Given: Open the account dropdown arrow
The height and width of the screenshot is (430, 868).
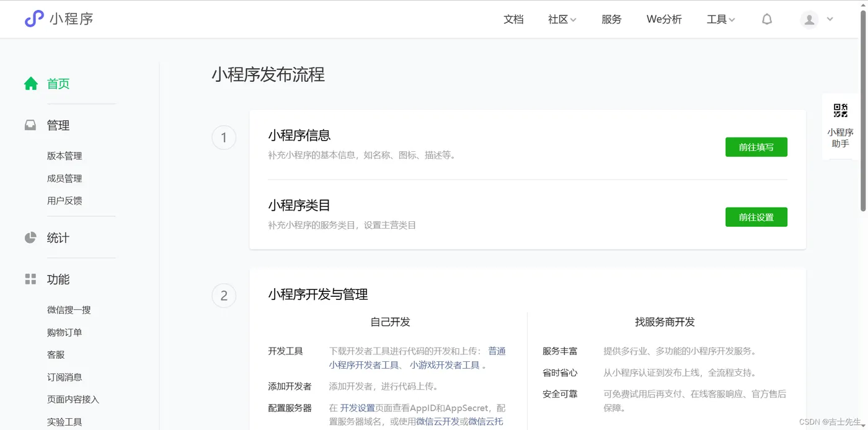Looking at the screenshot, I should (830, 19).
